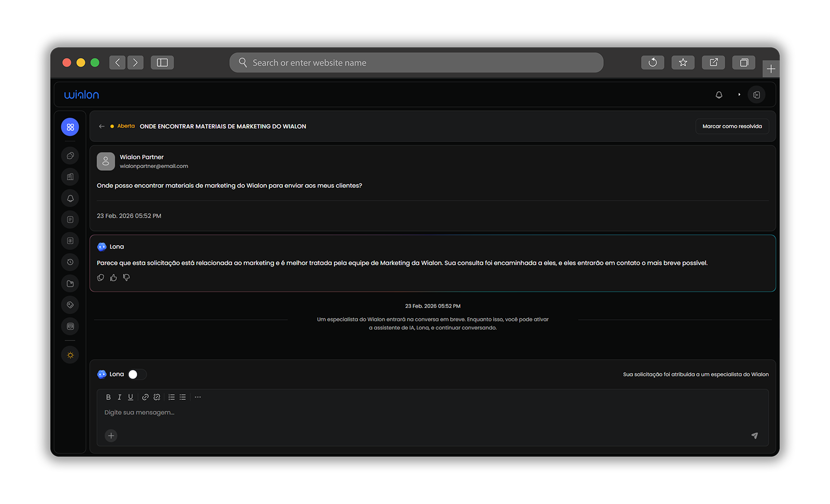Click the Marcar como resolvida button
Image resolution: width=830 pixels, height=504 pixels.
tap(732, 127)
